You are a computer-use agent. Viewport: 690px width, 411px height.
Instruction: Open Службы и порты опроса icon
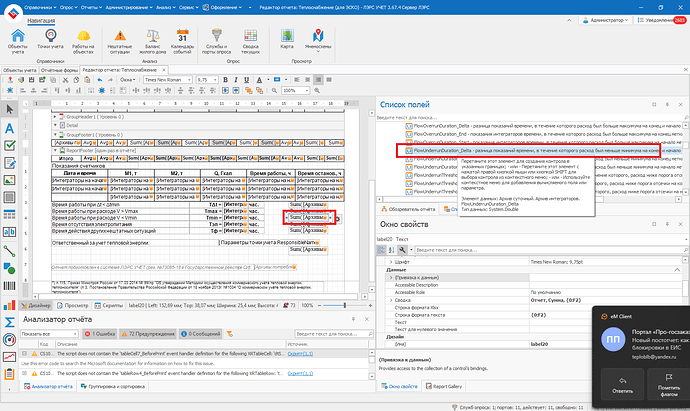pos(217,42)
